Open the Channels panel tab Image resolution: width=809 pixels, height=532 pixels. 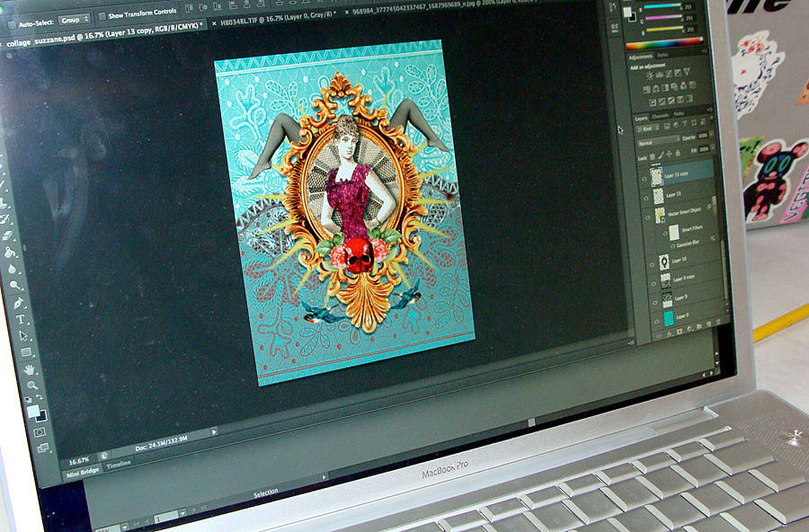(x=661, y=116)
